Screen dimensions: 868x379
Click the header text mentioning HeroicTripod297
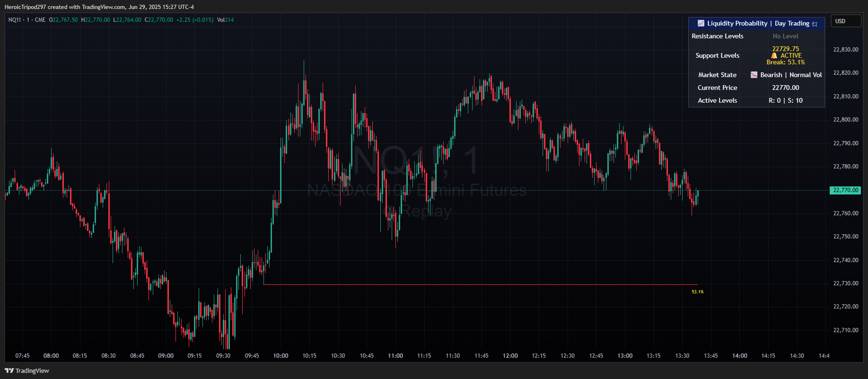click(x=99, y=7)
